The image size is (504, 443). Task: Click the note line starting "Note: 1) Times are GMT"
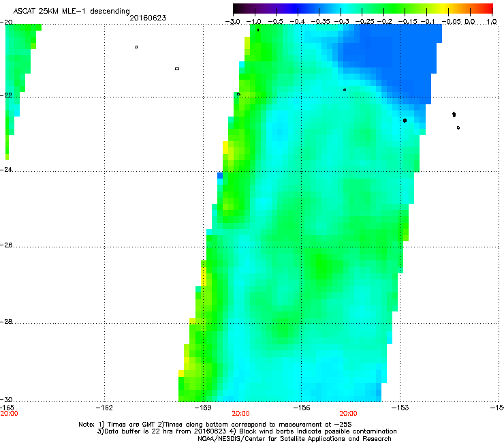pos(215,425)
